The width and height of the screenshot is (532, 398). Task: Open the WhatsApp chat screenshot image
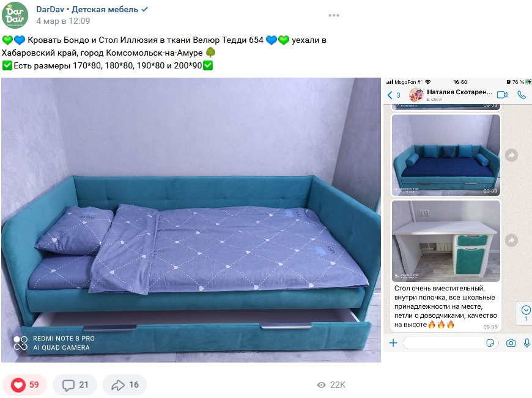tap(457, 215)
